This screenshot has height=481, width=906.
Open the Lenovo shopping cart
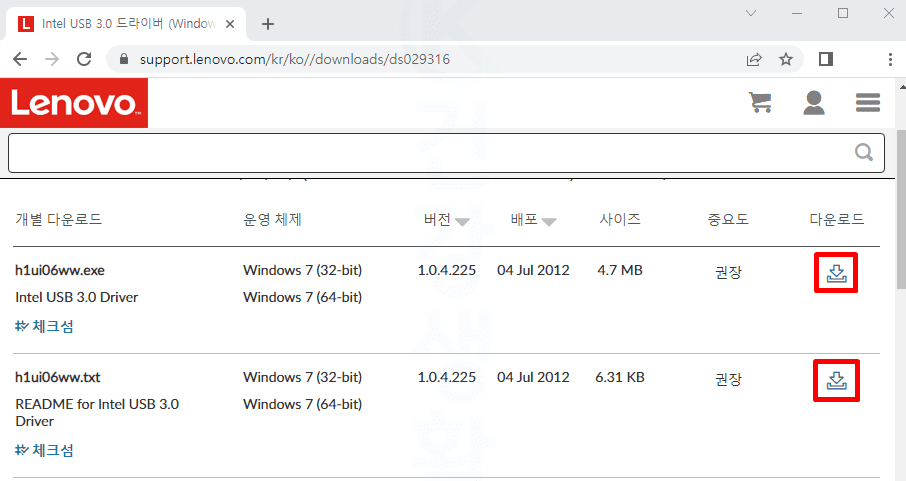pyautogui.click(x=760, y=102)
